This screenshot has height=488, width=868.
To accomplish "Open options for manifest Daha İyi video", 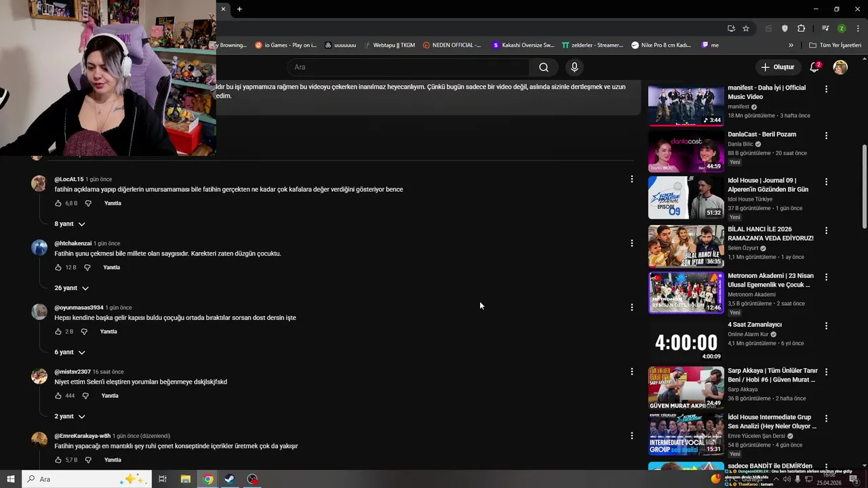I will (x=826, y=89).
